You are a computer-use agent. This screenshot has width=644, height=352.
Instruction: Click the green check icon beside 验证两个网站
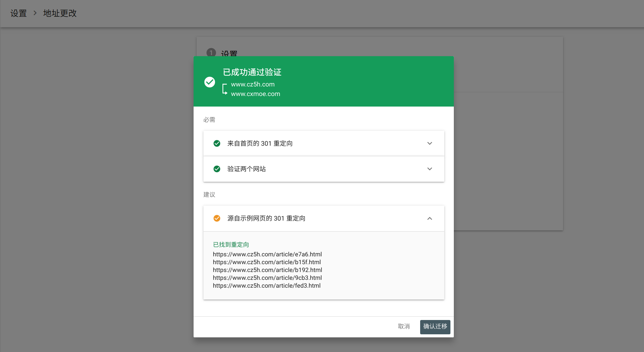coord(217,169)
